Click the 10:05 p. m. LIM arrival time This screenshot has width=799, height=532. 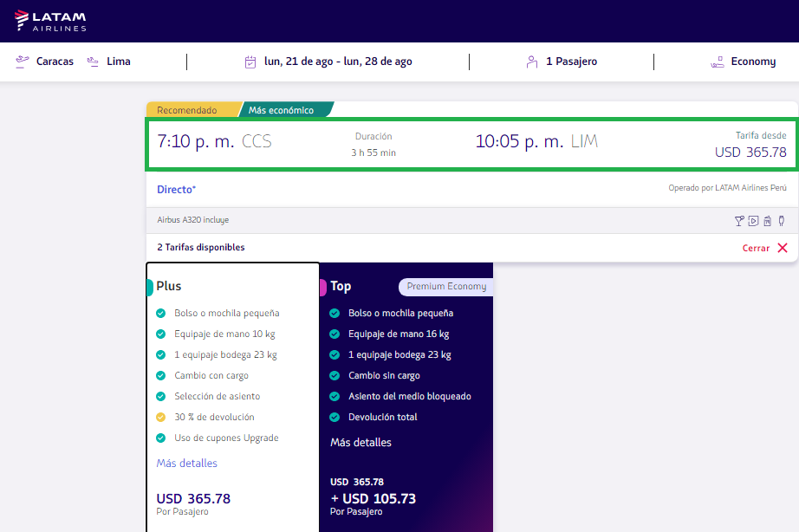point(536,141)
